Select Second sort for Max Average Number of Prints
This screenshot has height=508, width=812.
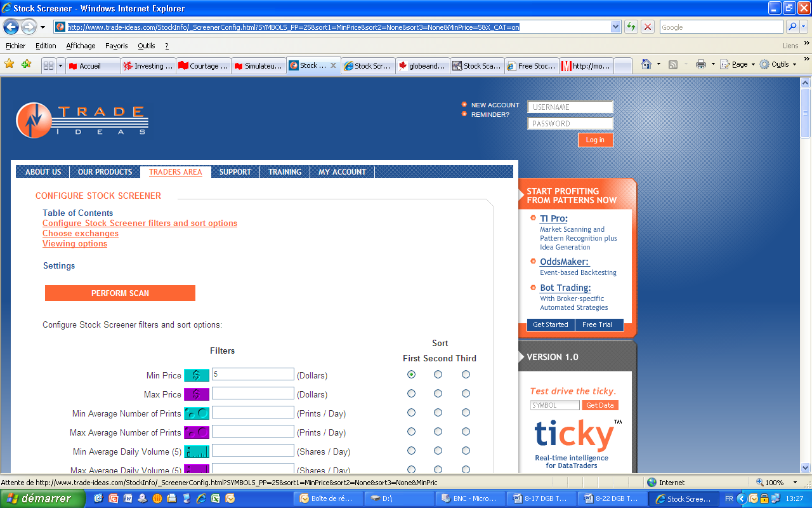[x=438, y=432]
